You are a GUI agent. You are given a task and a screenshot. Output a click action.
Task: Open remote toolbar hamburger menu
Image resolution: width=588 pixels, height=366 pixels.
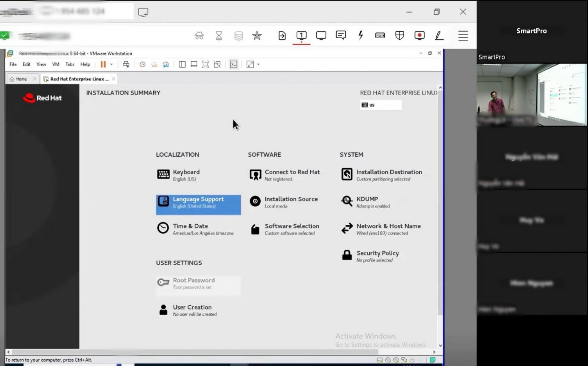coord(463,36)
